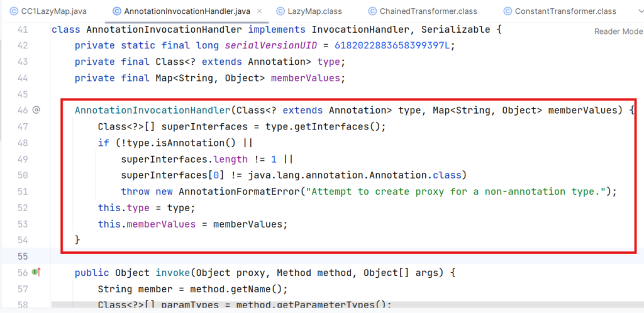Open the hidden editor tabs dropdown arrow
The height and width of the screenshot is (313, 644).
(x=631, y=11)
